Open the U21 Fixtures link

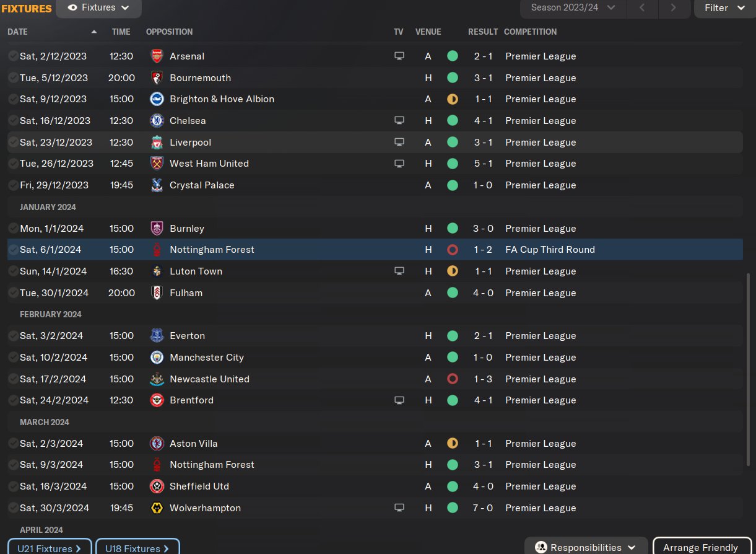click(x=50, y=548)
